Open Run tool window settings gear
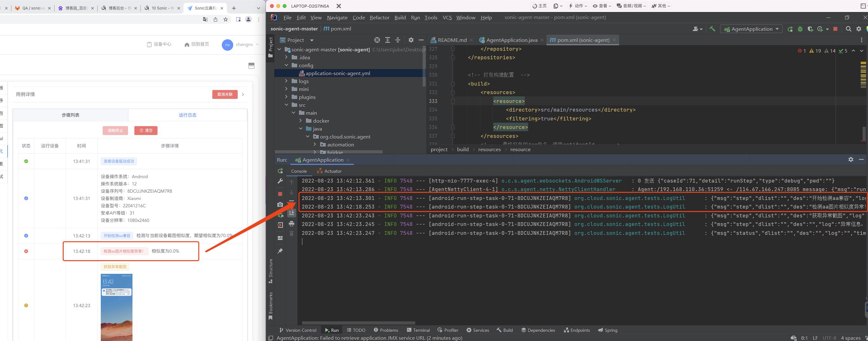The image size is (868, 341). 851,159
